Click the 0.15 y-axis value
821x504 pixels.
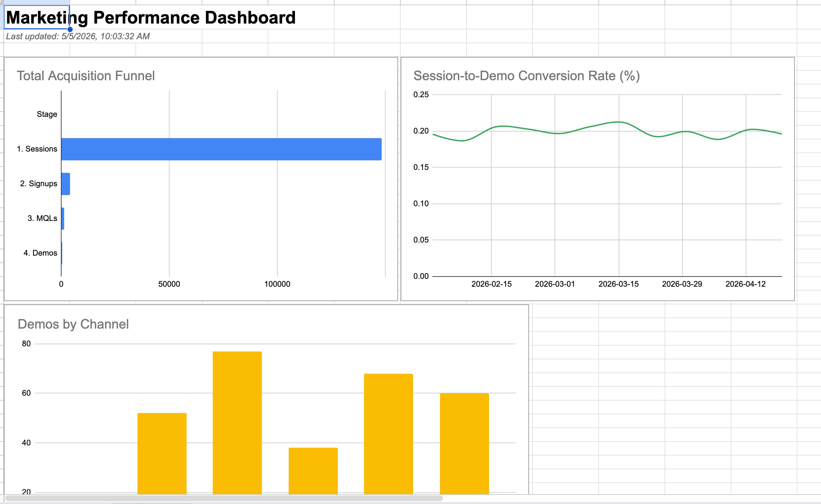(x=421, y=167)
